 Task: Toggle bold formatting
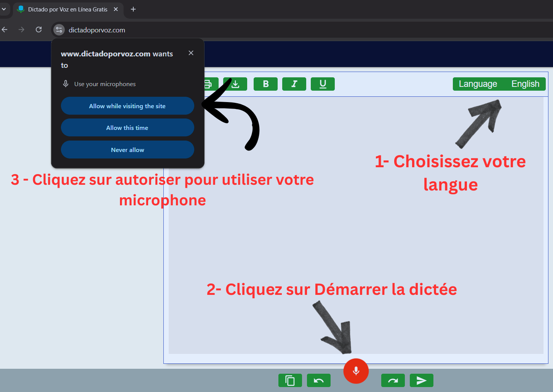point(265,84)
